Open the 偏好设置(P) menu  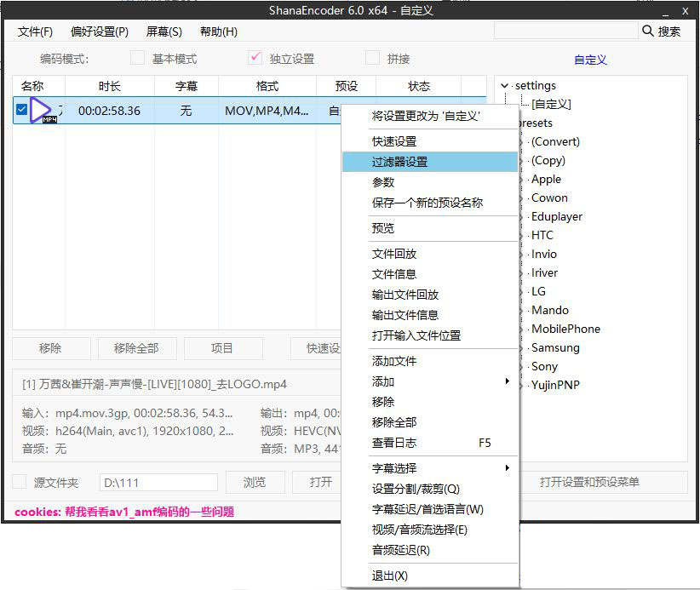(100, 32)
